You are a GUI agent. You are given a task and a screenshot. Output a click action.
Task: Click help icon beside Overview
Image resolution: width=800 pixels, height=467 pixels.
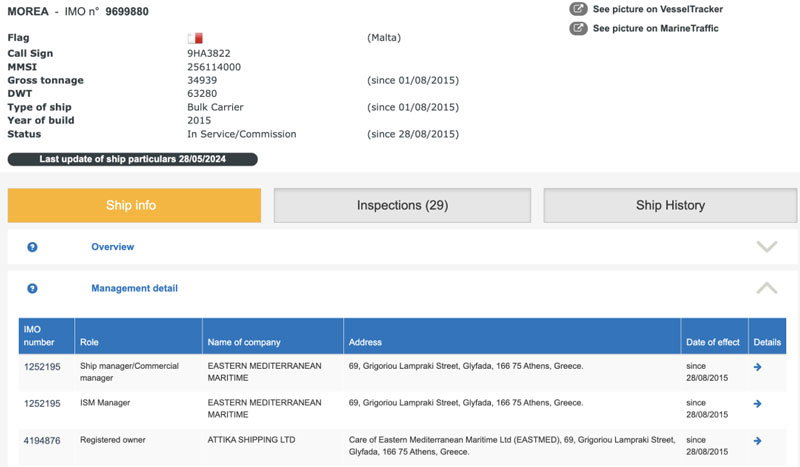32,247
